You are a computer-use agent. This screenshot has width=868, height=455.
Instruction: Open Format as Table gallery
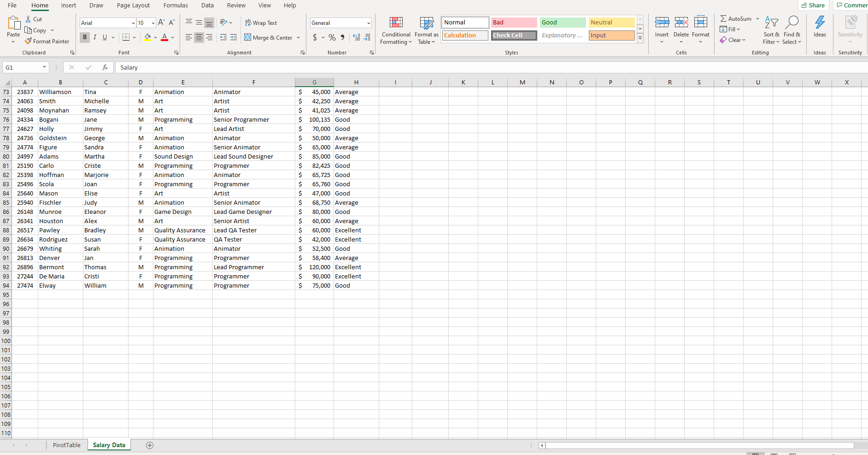pyautogui.click(x=427, y=30)
